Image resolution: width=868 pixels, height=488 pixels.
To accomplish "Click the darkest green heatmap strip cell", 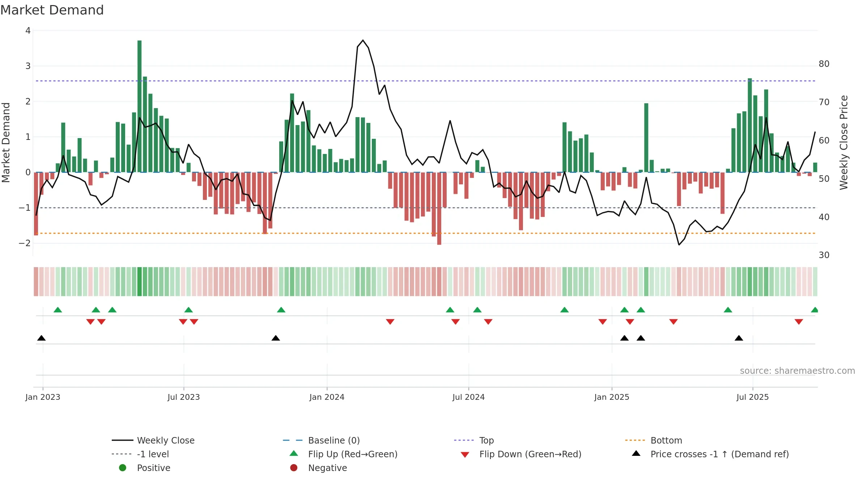I will (140, 282).
